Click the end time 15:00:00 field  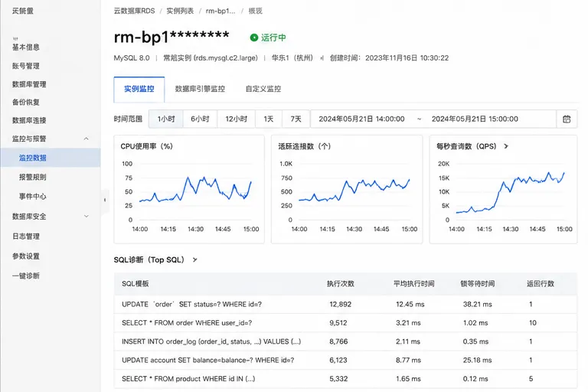475,119
